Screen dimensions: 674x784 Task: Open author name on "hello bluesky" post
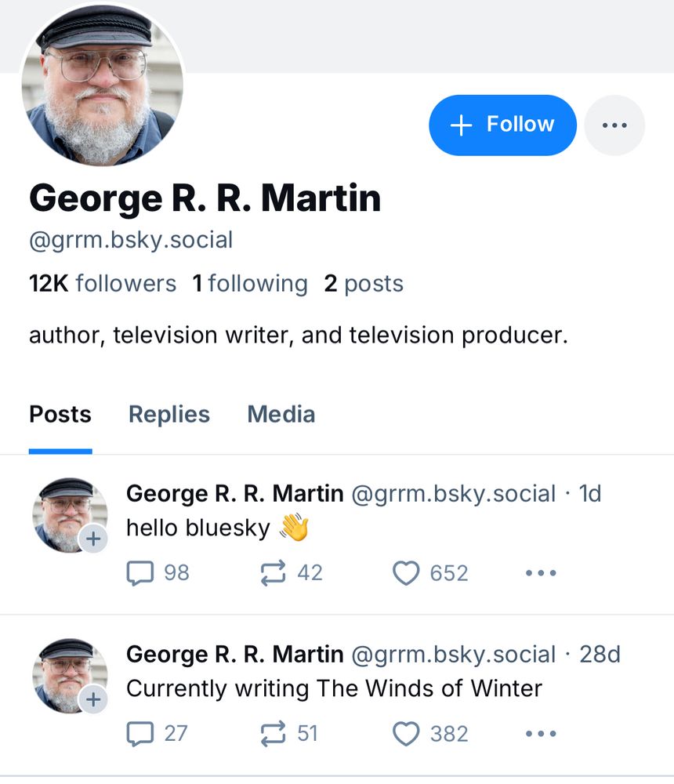coord(234,494)
